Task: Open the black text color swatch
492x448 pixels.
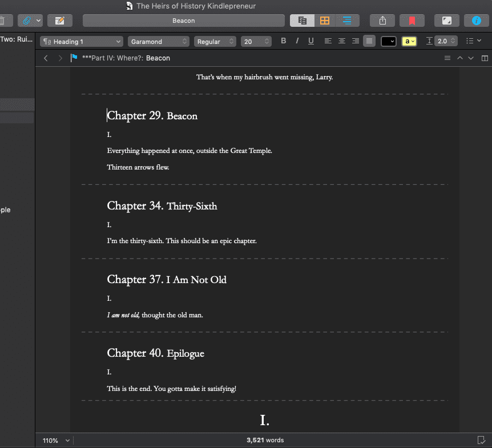Action: click(x=389, y=42)
